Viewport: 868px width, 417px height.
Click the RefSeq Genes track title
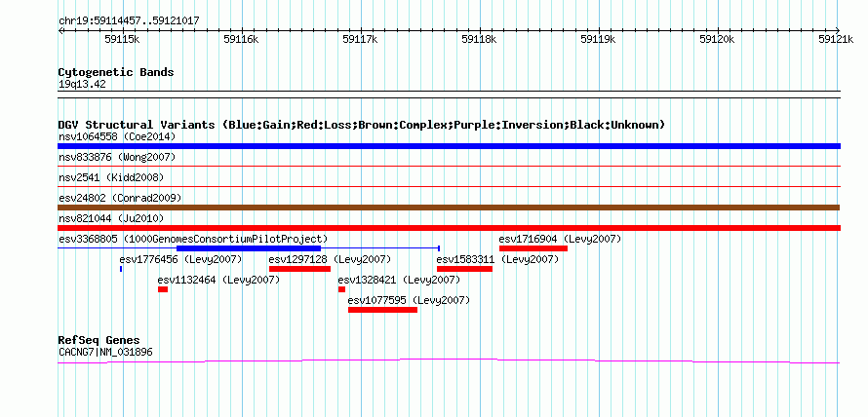click(x=99, y=340)
